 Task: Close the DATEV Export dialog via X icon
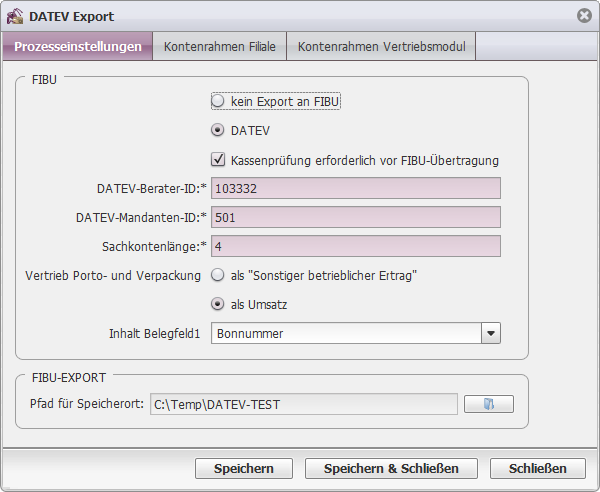(584, 16)
